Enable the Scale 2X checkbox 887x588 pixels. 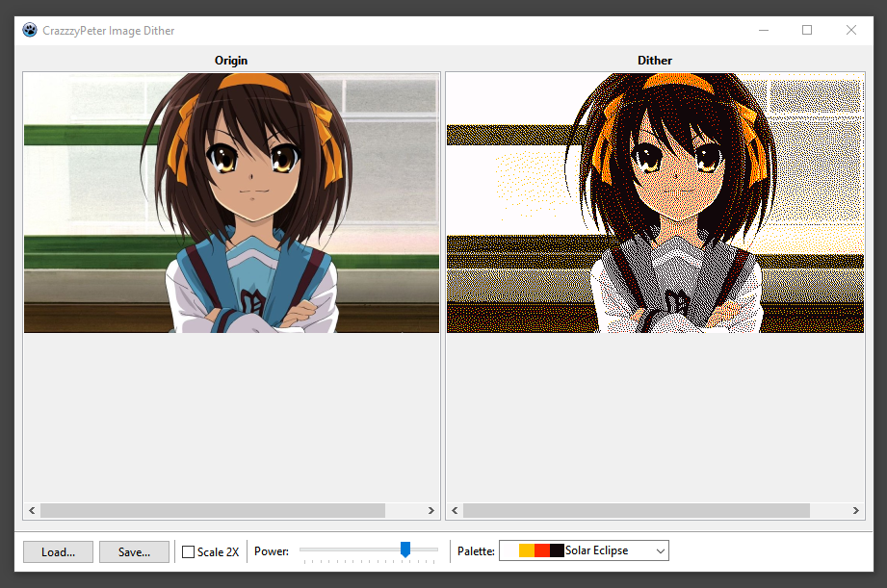tap(188, 550)
